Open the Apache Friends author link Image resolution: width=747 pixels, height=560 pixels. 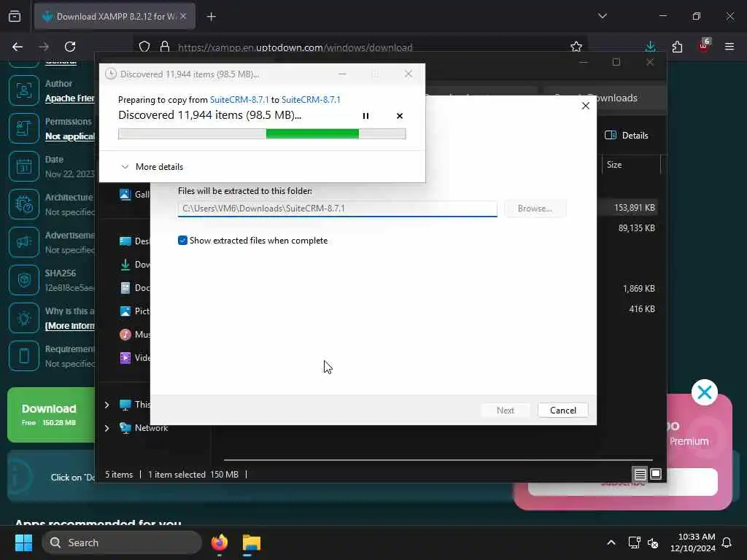[69, 98]
